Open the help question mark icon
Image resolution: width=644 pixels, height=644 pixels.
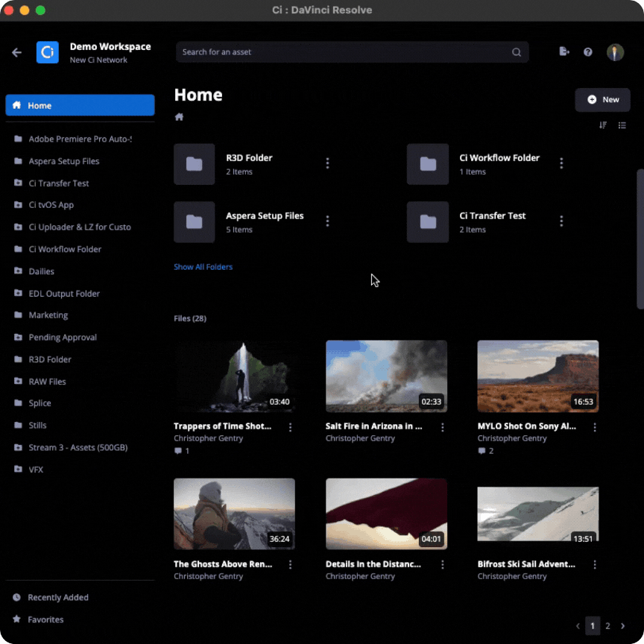coord(588,51)
